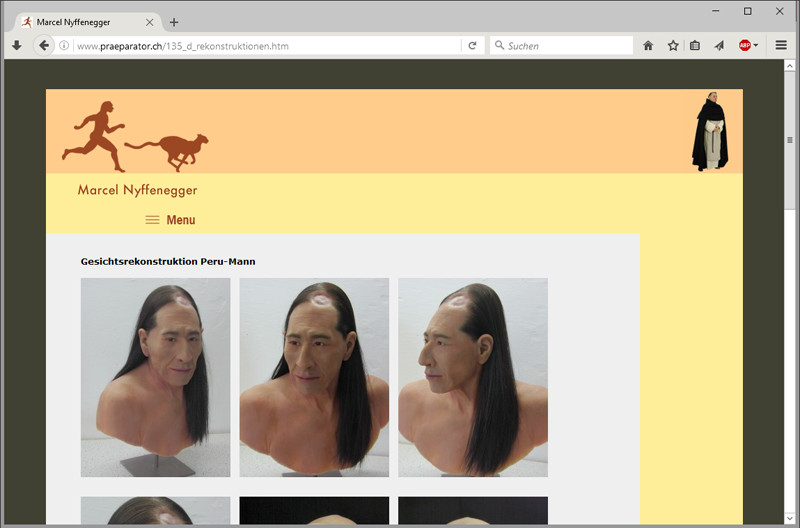Expand the Adblock Plus dropdown arrow
Viewport: 800px width, 528px height.
tap(756, 45)
